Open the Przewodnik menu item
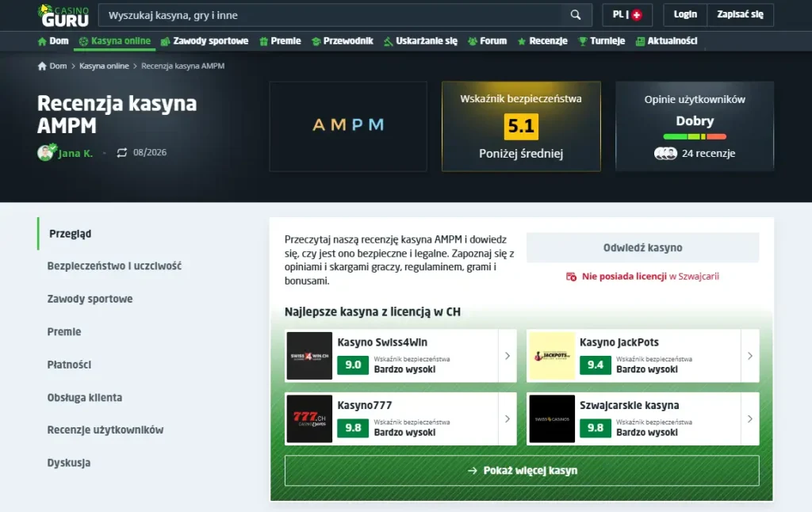The width and height of the screenshot is (812, 512). coord(343,41)
